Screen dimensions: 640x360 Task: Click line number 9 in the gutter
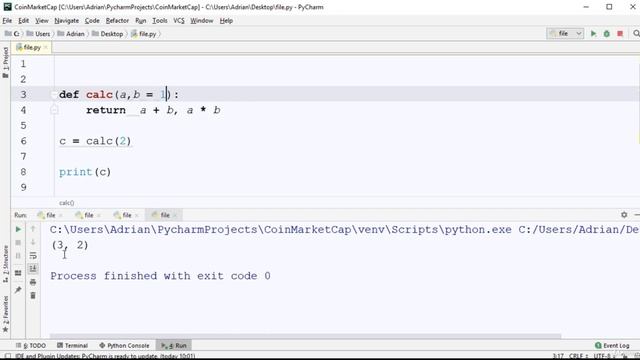click(23, 187)
